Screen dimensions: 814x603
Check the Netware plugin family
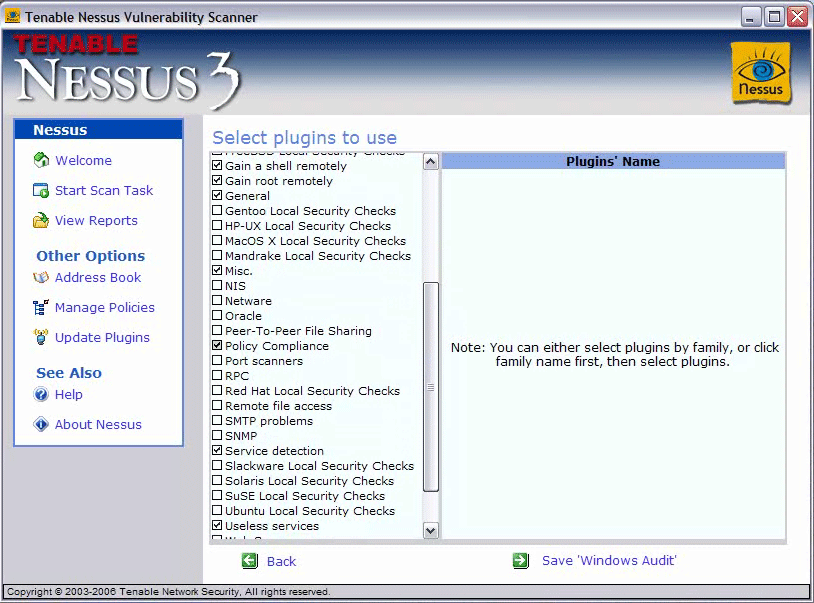[x=217, y=300]
